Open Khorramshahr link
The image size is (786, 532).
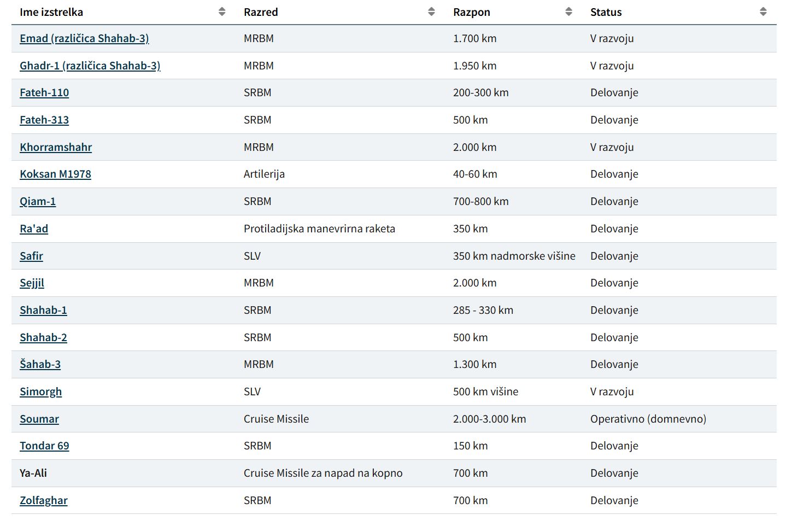point(56,147)
